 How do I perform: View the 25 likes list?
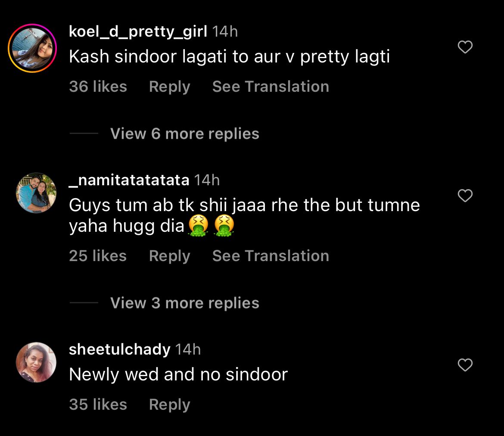pyautogui.click(x=98, y=256)
